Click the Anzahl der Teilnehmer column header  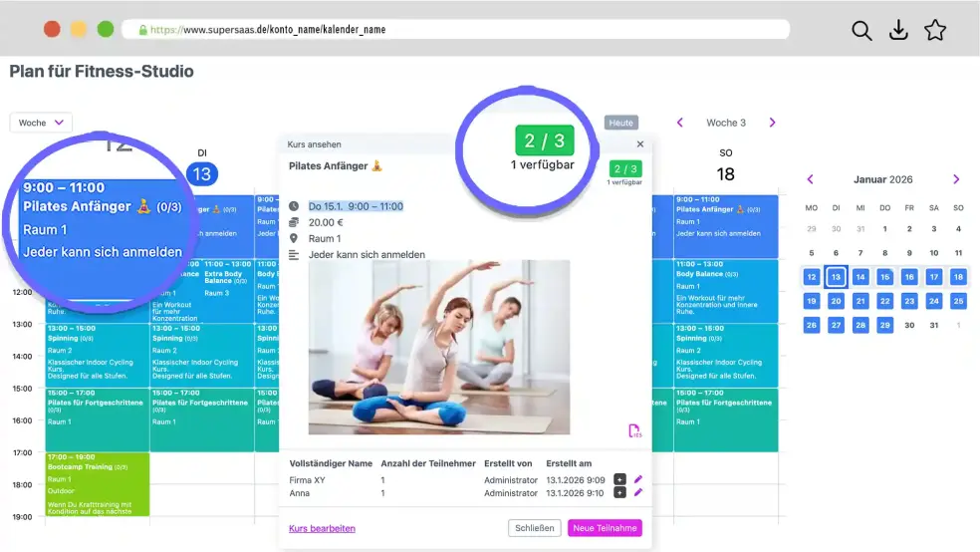coord(428,463)
